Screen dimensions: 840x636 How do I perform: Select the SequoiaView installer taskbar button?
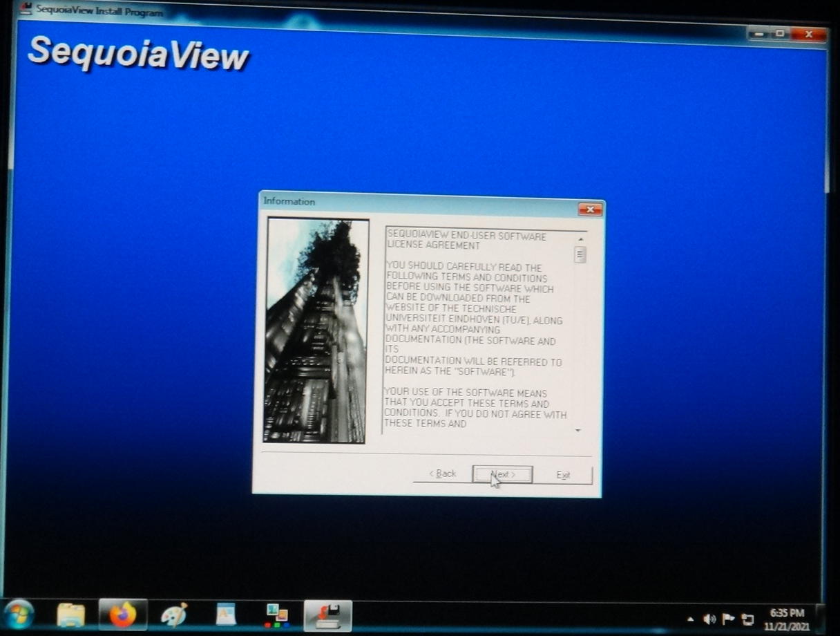coord(328,615)
